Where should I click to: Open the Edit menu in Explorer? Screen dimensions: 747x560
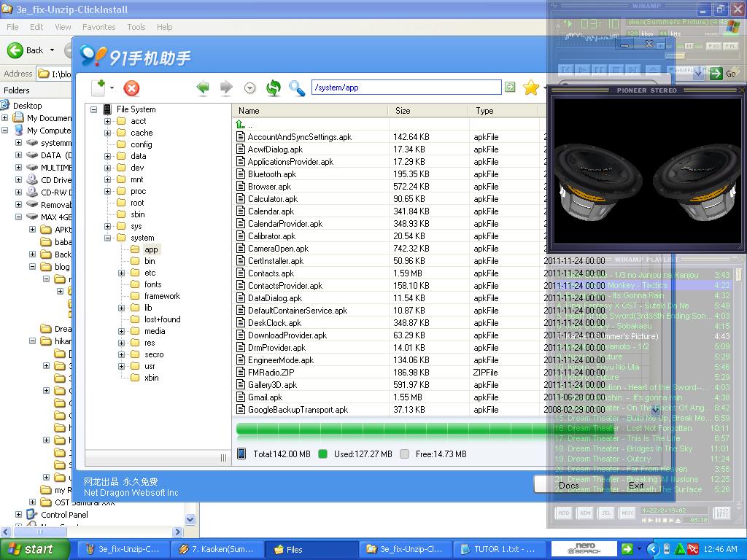pos(36,27)
